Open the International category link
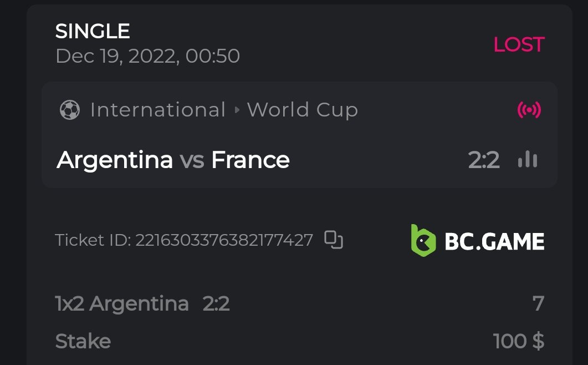 point(157,110)
